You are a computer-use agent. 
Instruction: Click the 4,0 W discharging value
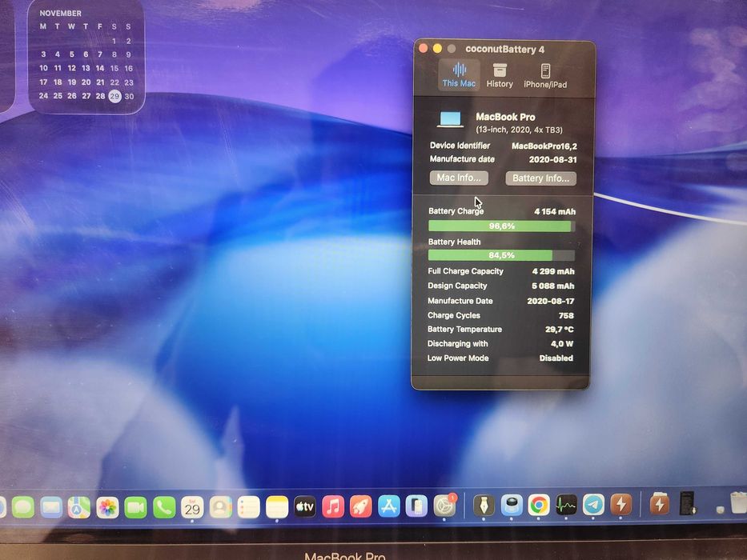[x=562, y=344]
